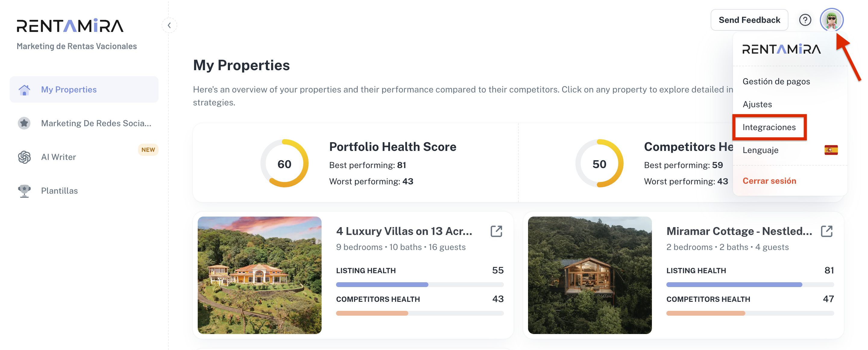
Task: Click the AI Writer swirl icon
Action: (x=24, y=157)
